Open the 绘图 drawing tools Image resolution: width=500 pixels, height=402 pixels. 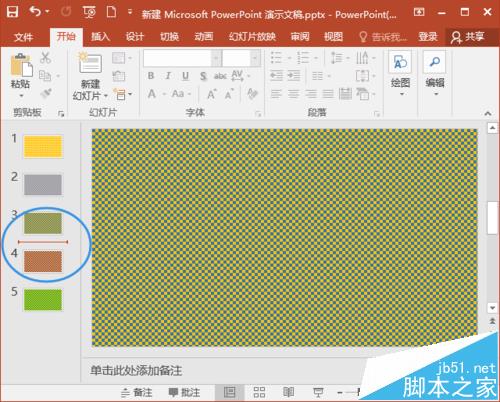pos(400,73)
